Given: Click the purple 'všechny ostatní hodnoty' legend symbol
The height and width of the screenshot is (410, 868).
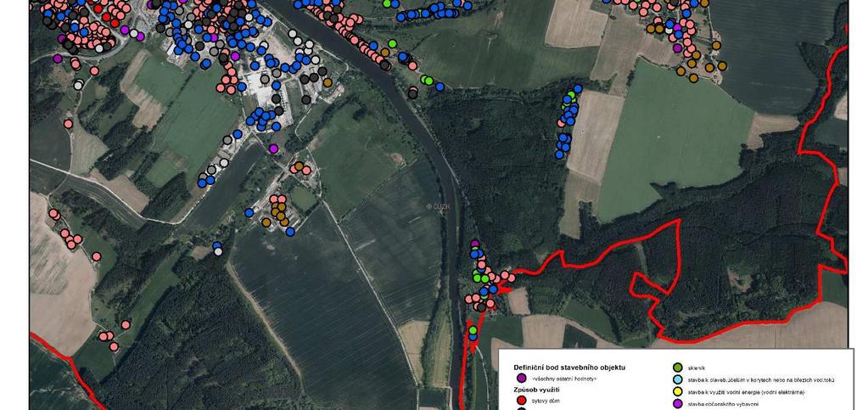Looking at the screenshot, I should pyautogui.click(x=521, y=378).
